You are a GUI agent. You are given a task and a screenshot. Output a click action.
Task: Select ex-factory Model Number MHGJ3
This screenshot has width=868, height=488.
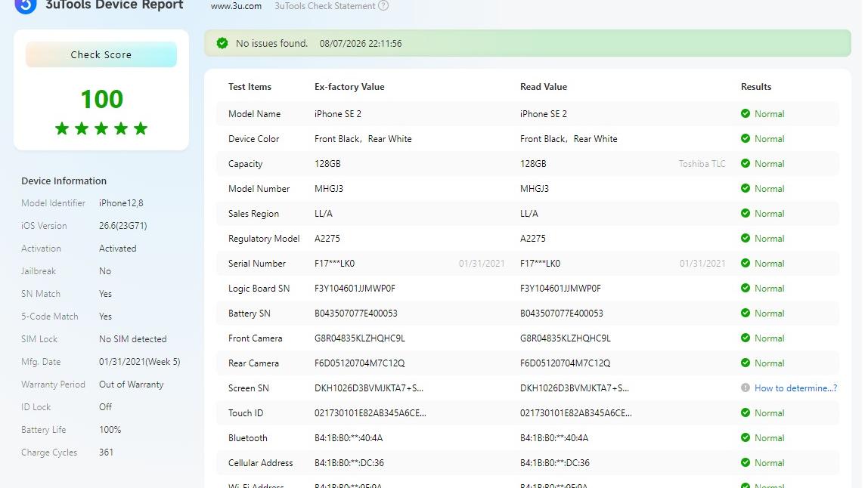[329, 189]
